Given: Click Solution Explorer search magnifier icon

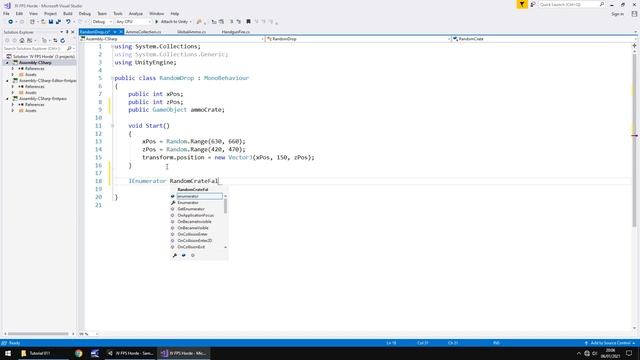Looking at the screenshot, I should click(69, 49).
